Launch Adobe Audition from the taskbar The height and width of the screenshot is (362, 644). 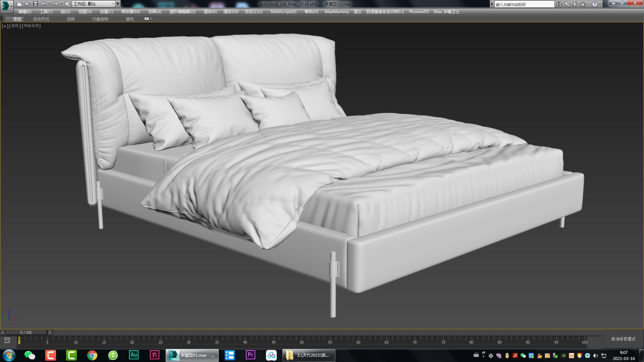tap(134, 355)
